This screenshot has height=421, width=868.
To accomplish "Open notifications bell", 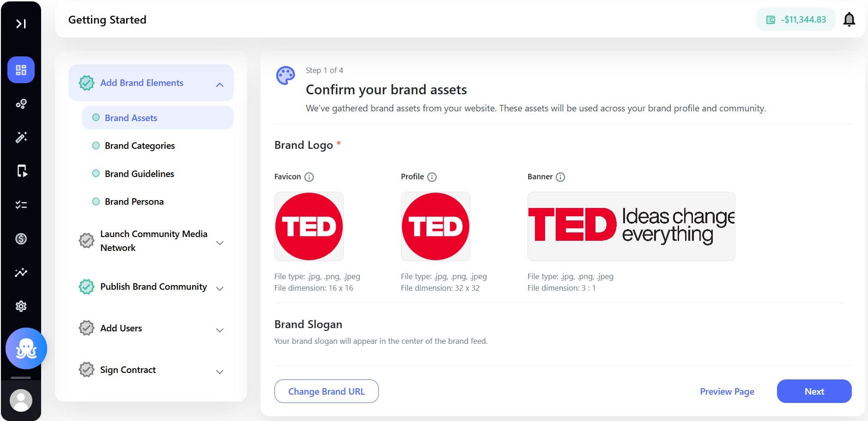I will (x=849, y=19).
